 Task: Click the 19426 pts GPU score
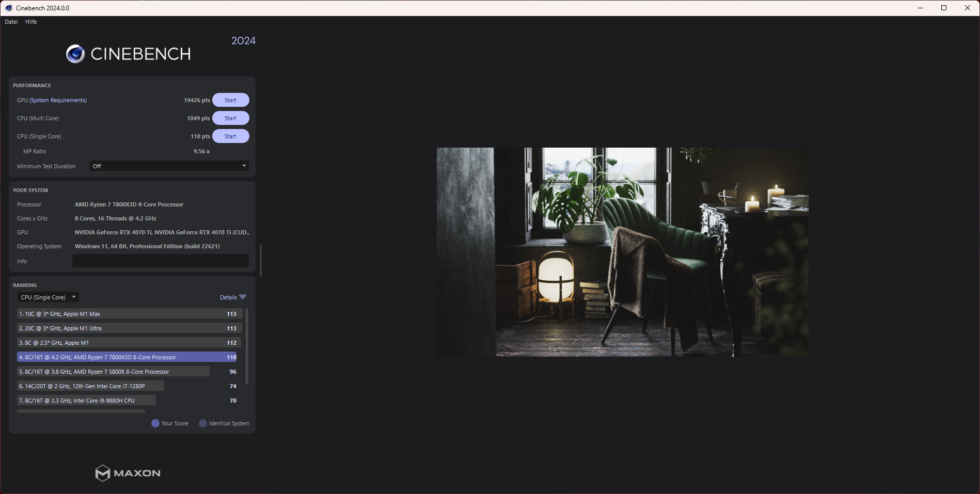coord(197,100)
